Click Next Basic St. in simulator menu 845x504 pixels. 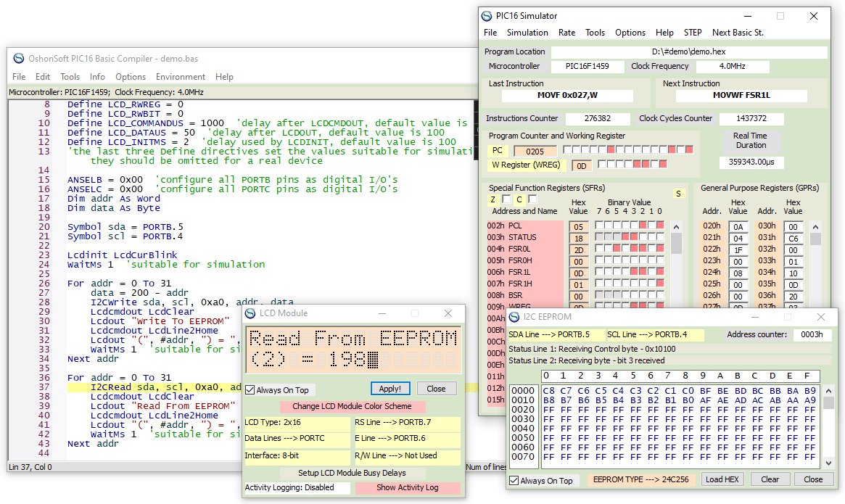(x=738, y=33)
